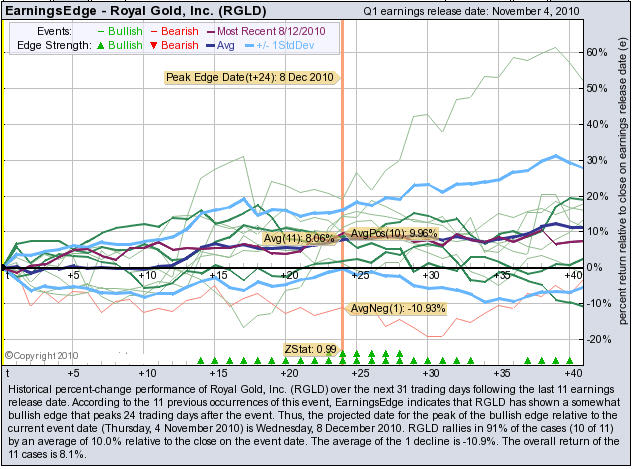Click the historical performance description paragraph
The width and height of the screenshot is (634, 469).
316,417
